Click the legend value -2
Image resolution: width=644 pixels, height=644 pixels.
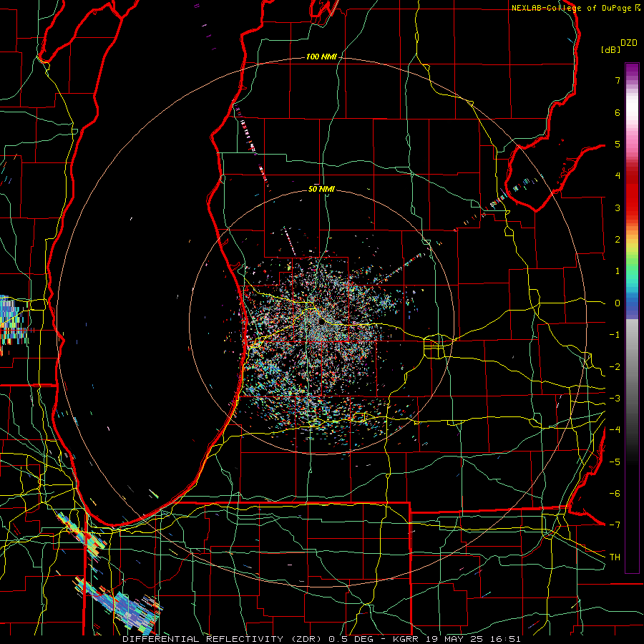pos(615,367)
